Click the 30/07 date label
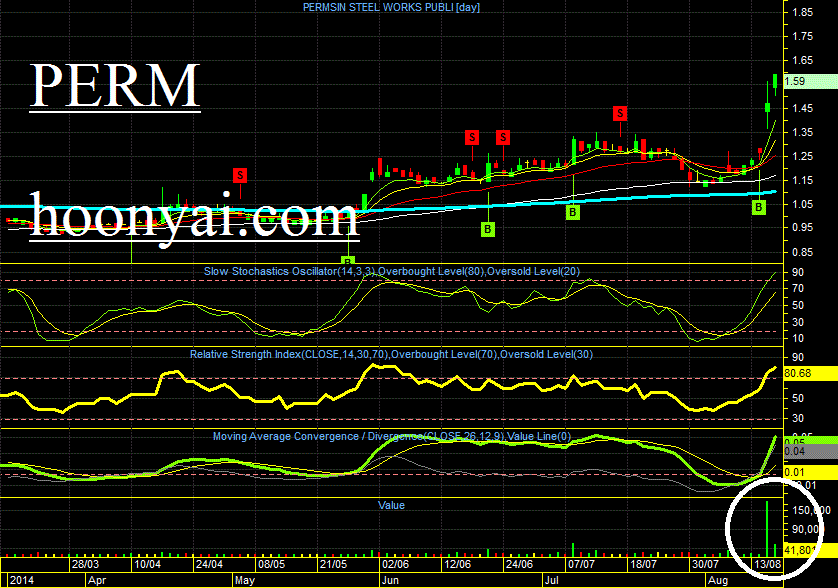 705,564
